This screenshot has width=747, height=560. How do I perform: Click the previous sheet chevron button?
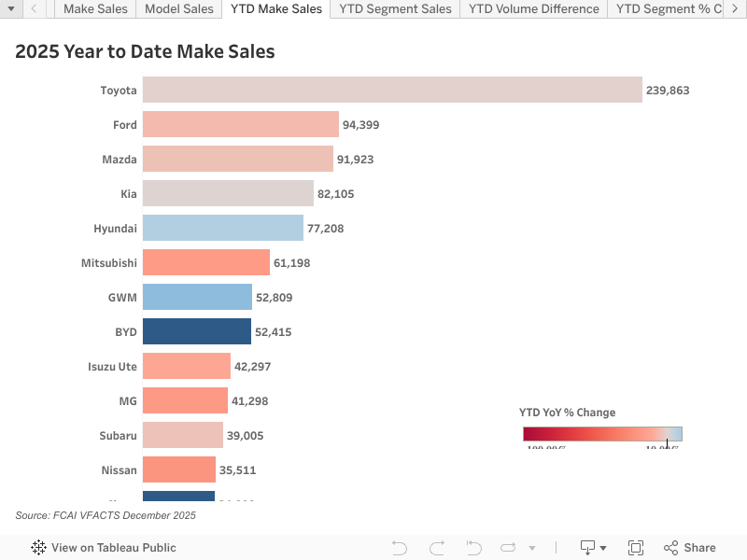[34, 9]
